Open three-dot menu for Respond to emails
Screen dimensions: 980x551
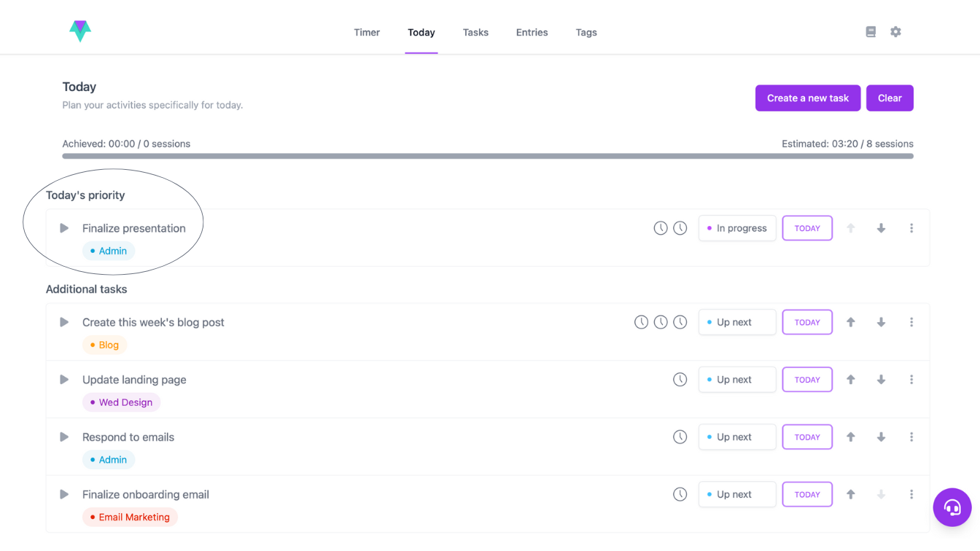click(911, 437)
